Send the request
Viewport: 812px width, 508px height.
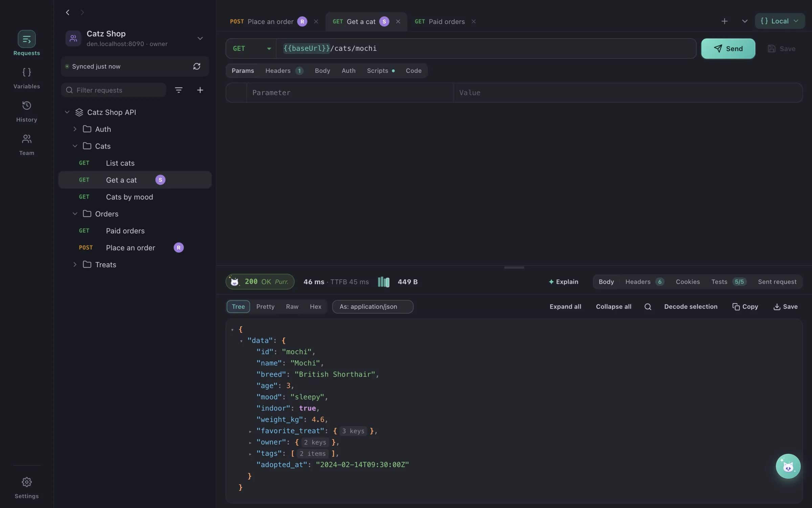[x=728, y=49]
